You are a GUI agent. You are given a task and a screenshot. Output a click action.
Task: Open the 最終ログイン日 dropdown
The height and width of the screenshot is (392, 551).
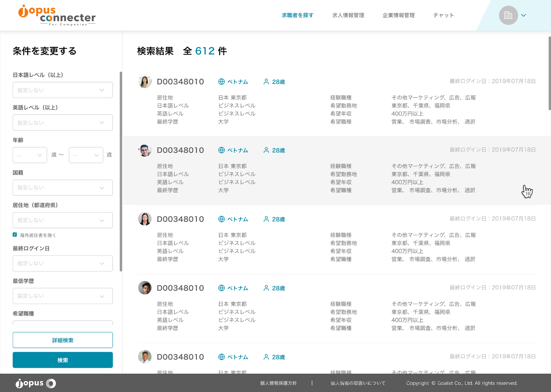point(63,264)
